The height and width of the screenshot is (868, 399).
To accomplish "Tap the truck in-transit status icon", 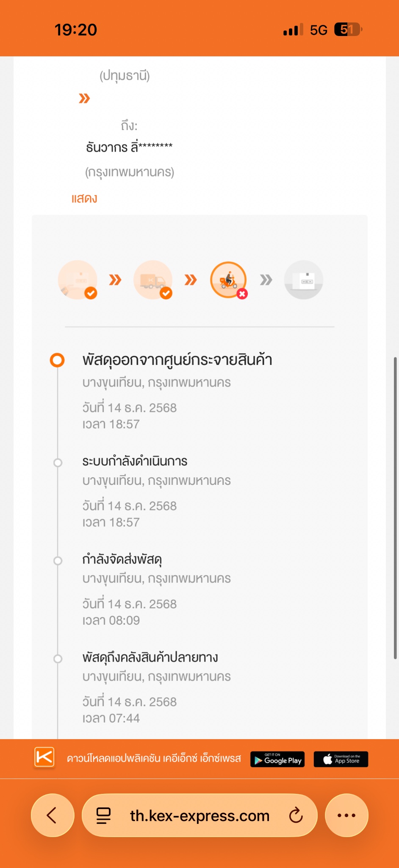I will click(153, 280).
